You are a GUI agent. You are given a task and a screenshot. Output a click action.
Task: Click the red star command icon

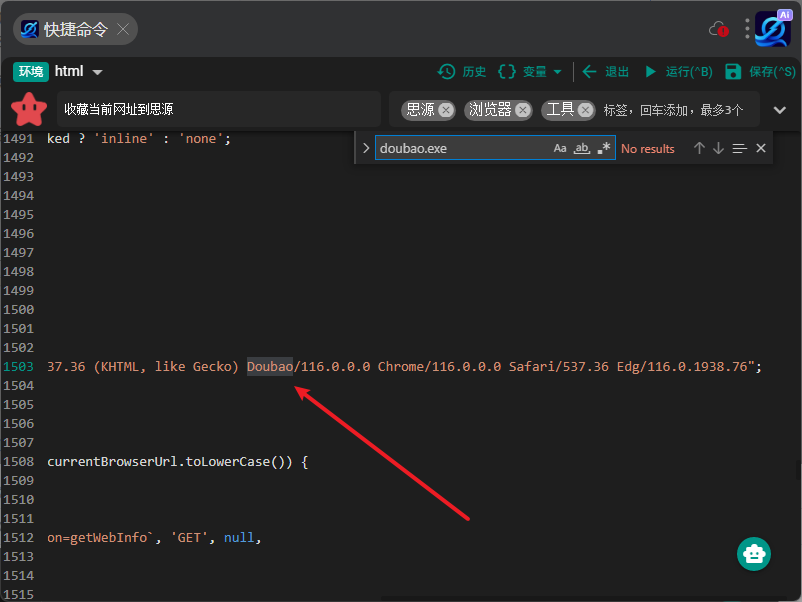pos(30,108)
